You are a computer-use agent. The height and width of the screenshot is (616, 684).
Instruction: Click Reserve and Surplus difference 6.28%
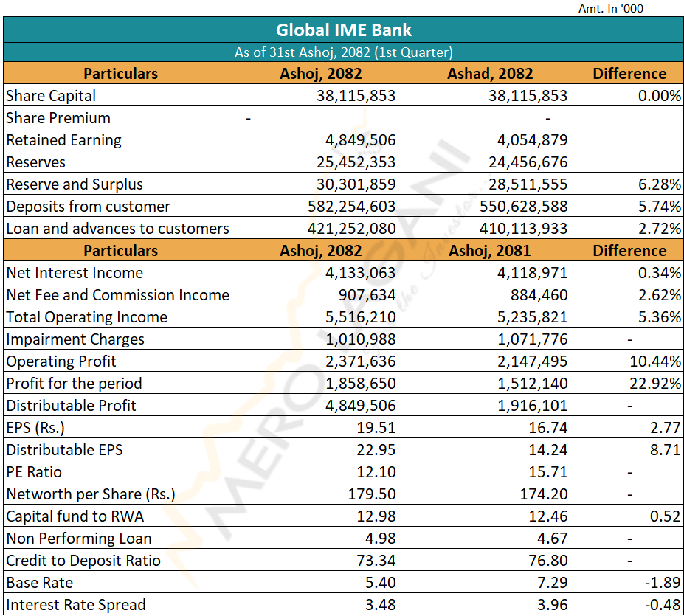[660, 184]
